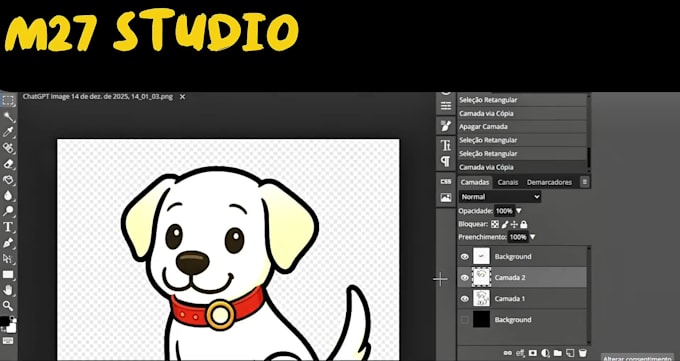The width and height of the screenshot is (680, 361).
Task: Delete the selected layer with trash icon
Action: click(583, 353)
